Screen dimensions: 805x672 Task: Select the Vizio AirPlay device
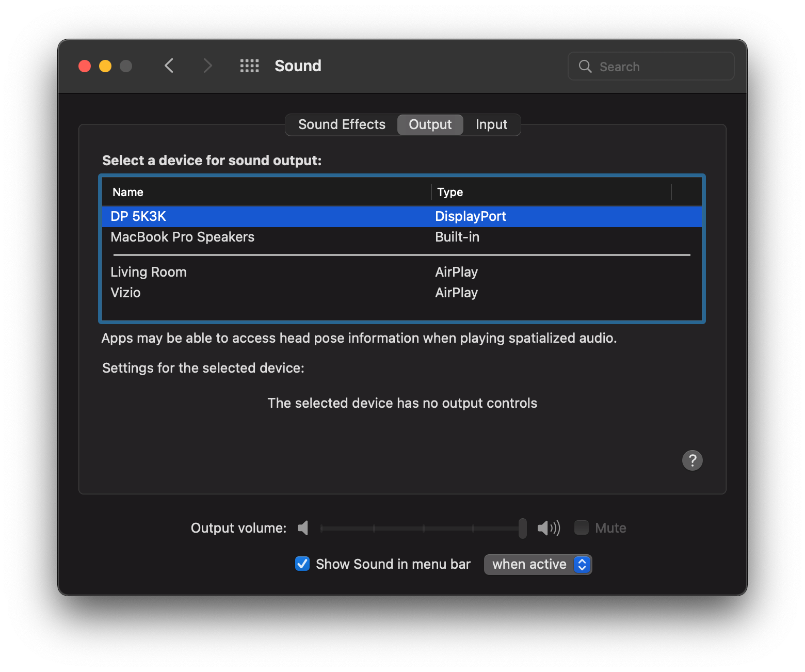401,293
